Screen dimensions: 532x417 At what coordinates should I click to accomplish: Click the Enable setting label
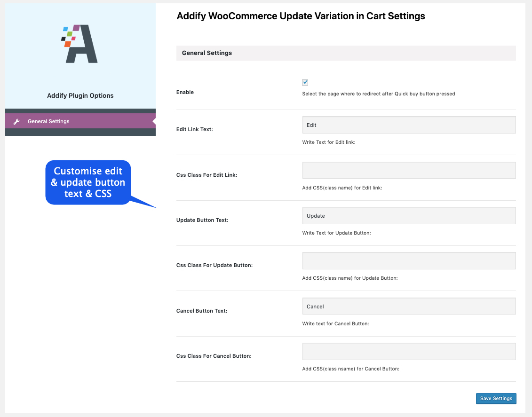point(185,92)
